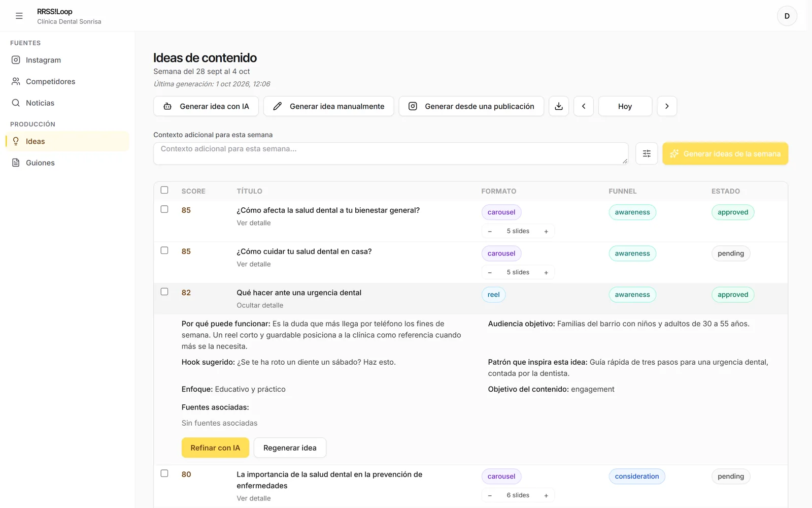Open Instagram in sidebar

pos(67,60)
